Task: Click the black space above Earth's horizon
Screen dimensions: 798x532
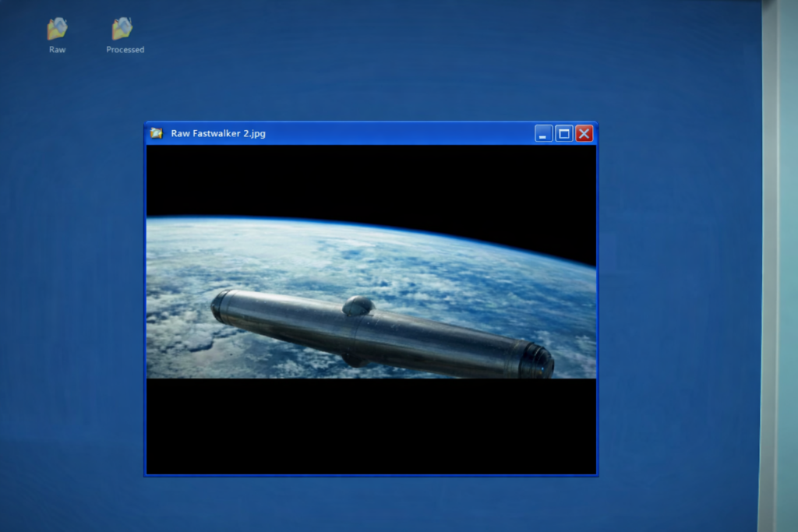Action: (x=366, y=179)
